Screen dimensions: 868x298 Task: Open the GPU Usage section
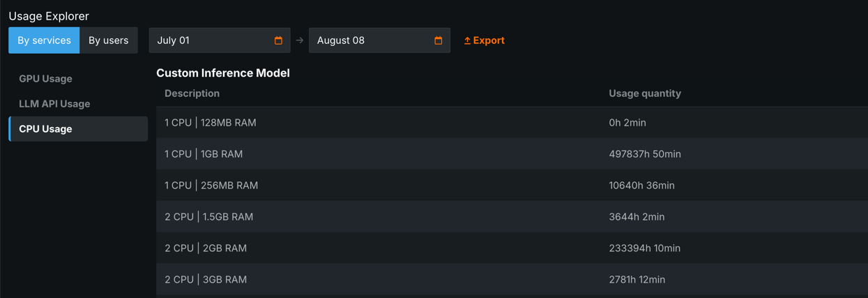(x=45, y=79)
